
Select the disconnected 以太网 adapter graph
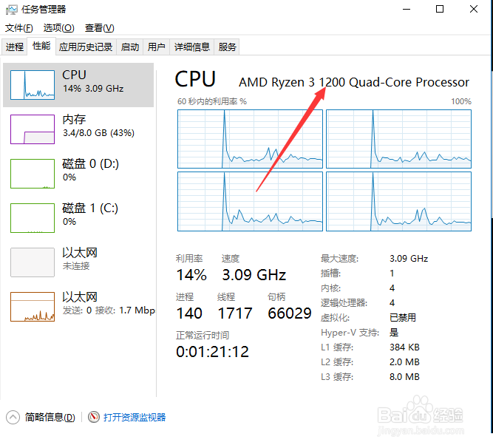pyautogui.click(x=32, y=262)
